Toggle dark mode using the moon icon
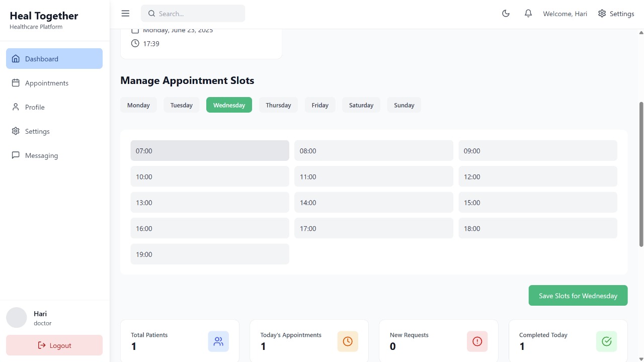644x362 pixels. point(506,14)
